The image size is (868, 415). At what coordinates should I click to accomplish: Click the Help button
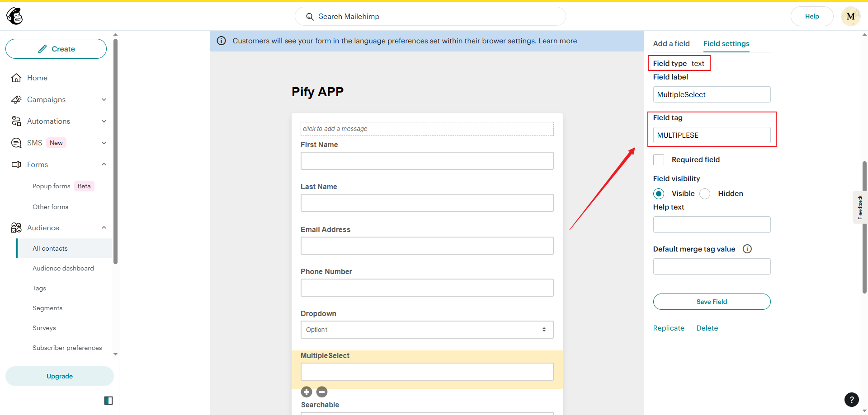(x=812, y=16)
